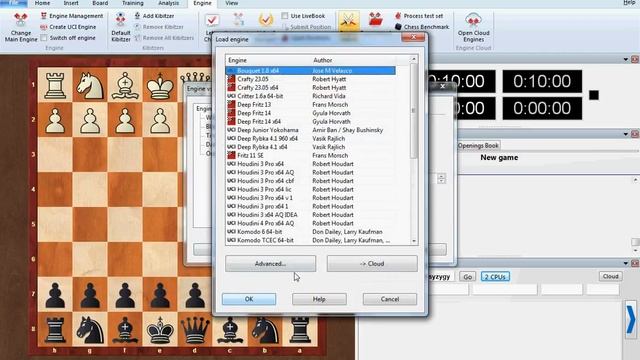Select Fritz 11 SE engine
Viewport: 640px width, 360px height.
point(311,156)
